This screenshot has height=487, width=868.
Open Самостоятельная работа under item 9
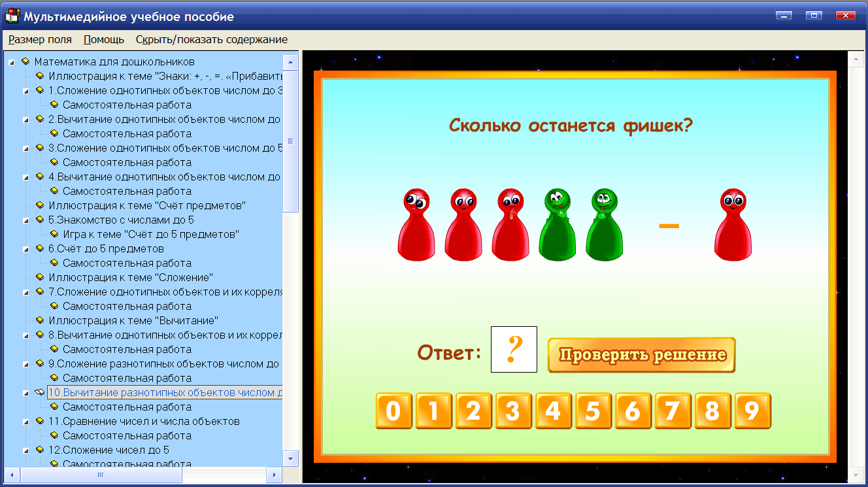[x=127, y=378]
